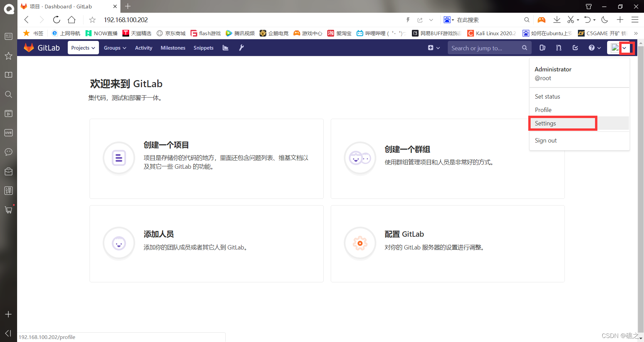The width and height of the screenshot is (644, 342).
Task: Open new tab with plus button
Action: point(128,6)
